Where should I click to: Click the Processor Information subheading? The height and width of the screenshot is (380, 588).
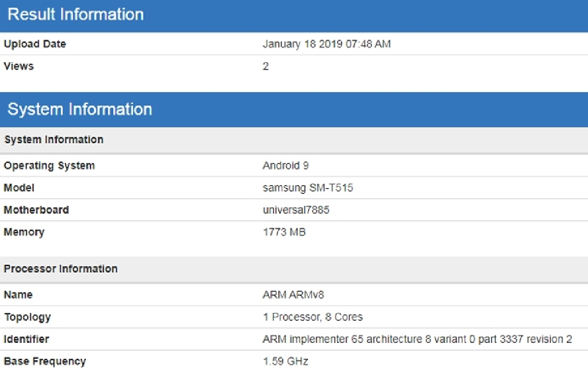tap(61, 269)
